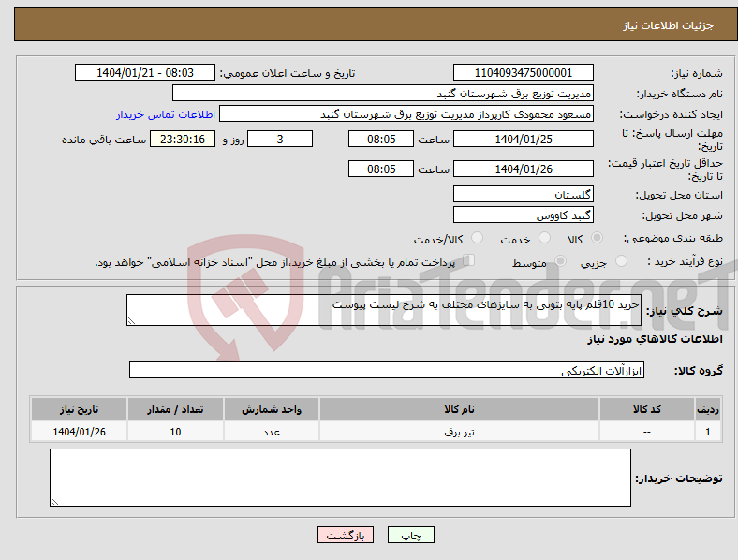Viewport: 738px width, 560px height.
Task: Click the شماره نیاز field 1104093475000001
Action: tap(524, 72)
